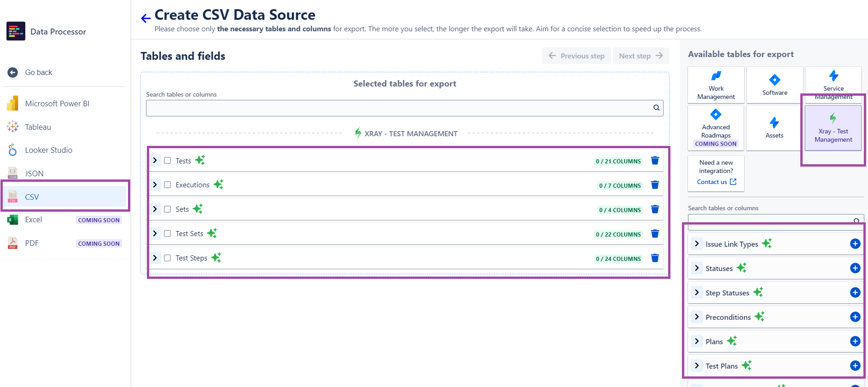Expand the Executions table columns
The width and height of the screenshot is (868, 387).
tap(155, 185)
